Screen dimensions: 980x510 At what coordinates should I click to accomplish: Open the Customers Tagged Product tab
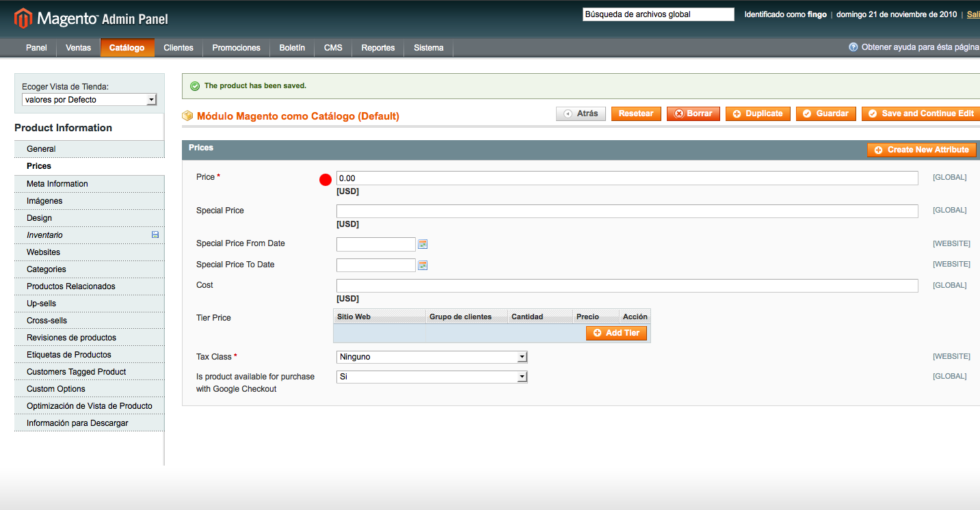click(x=90, y=372)
